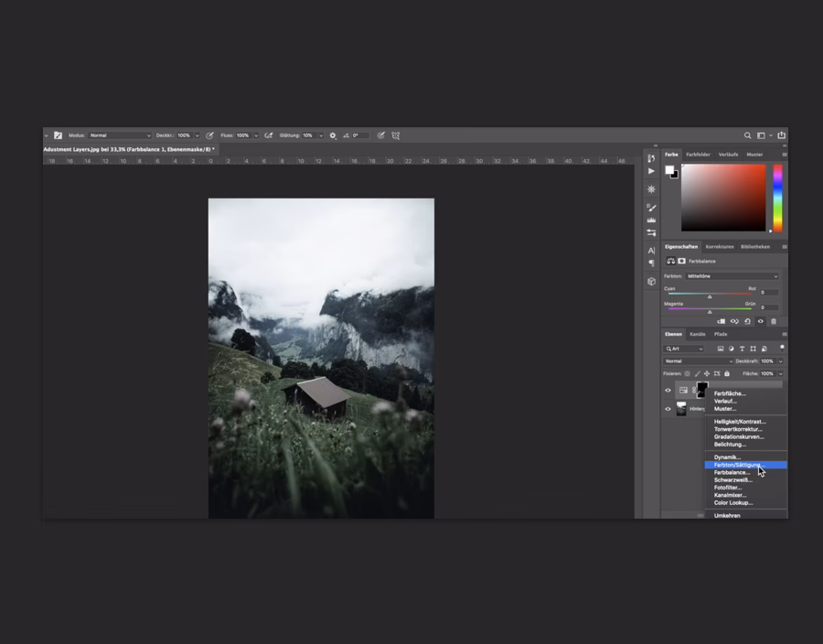Open the Farbton Mitteltöne dropdown
Screen dimensions: 823x644
tap(732, 276)
